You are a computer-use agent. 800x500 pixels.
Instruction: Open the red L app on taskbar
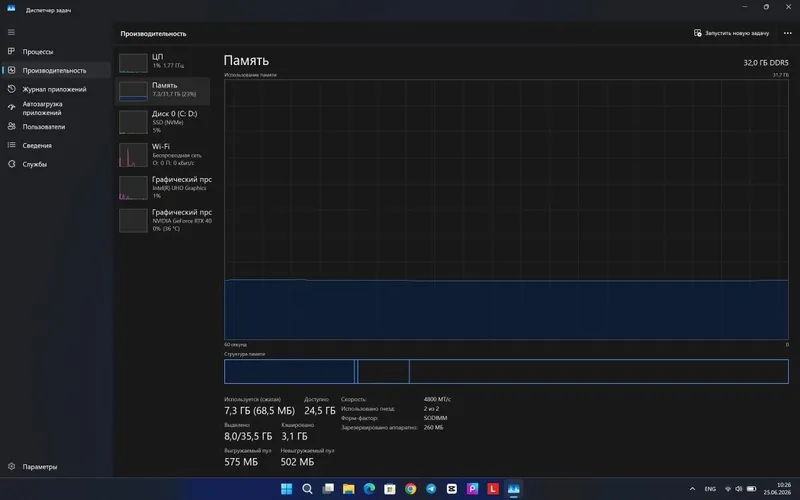tap(493, 489)
